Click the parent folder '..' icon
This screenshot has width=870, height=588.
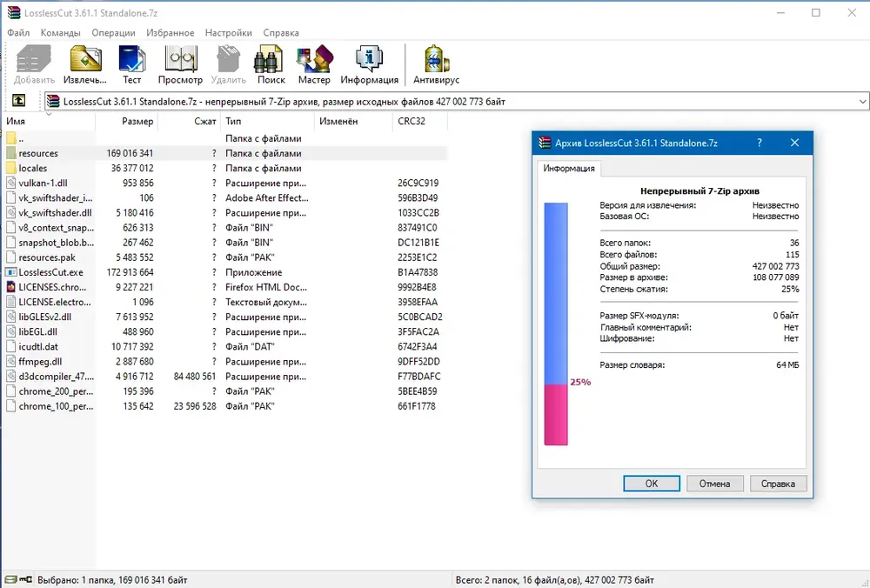tap(10, 138)
